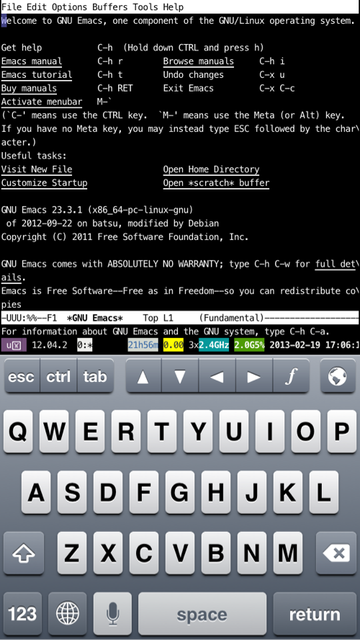Image resolution: width=360 pixels, height=640 pixels.
Task: Tap the P key
Action: tap(342, 431)
